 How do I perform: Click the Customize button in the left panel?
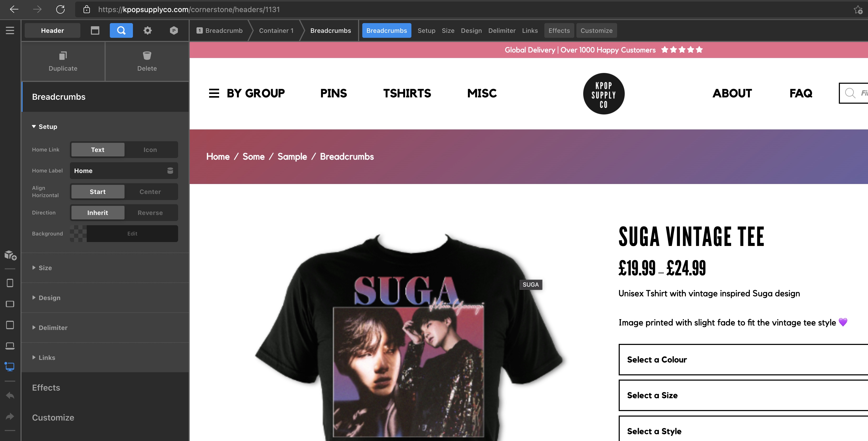53,418
